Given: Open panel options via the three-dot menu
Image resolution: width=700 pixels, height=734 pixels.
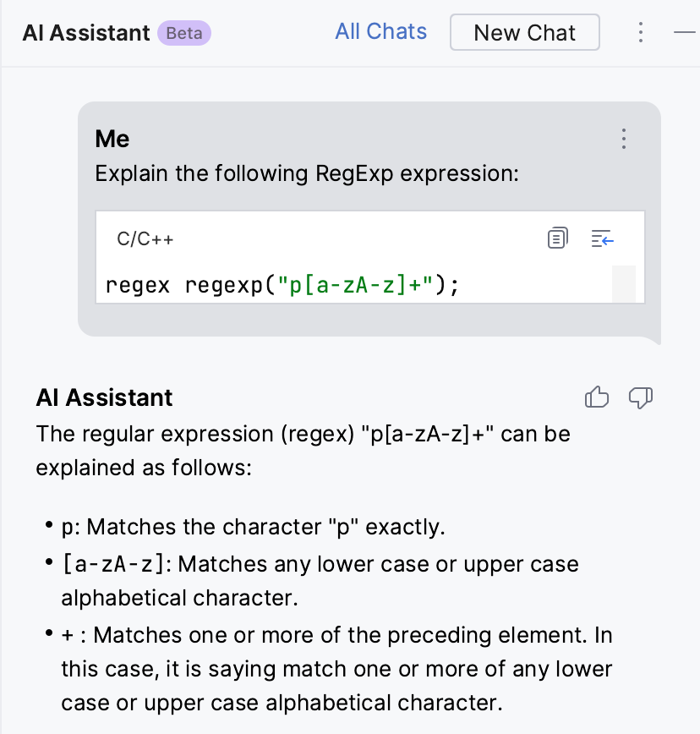Looking at the screenshot, I should (x=640, y=32).
